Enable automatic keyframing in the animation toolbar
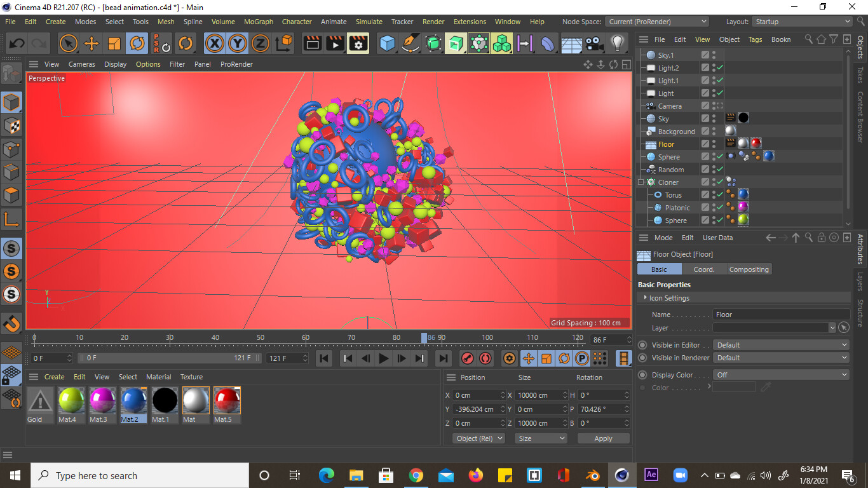 pyautogui.click(x=486, y=358)
